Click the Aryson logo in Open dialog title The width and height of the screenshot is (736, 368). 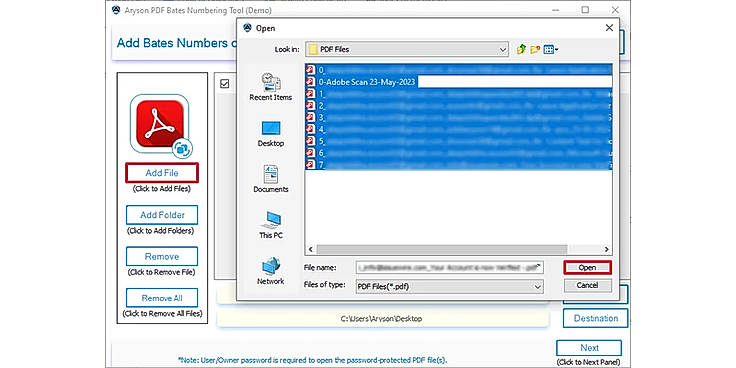point(247,28)
